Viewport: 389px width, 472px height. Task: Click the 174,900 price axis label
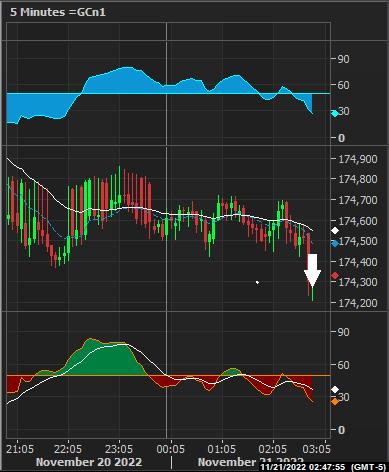click(358, 159)
